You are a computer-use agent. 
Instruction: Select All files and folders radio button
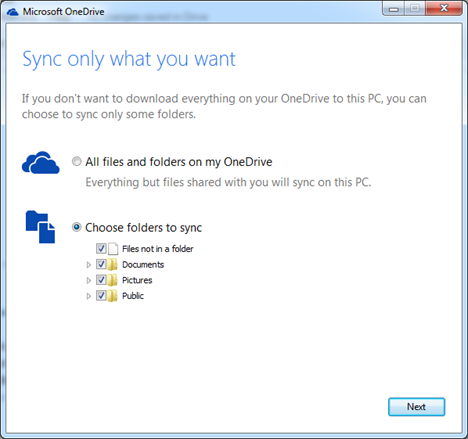tap(77, 162)
